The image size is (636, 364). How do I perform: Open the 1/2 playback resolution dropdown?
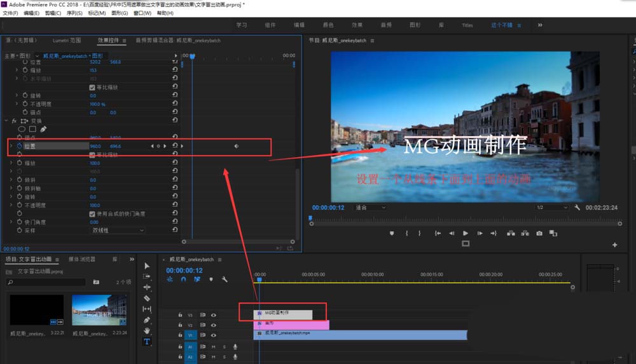pos(551,208)
